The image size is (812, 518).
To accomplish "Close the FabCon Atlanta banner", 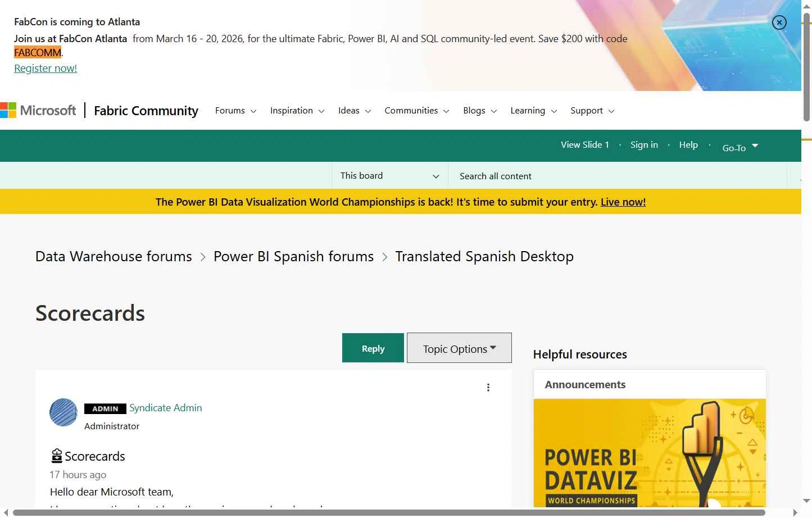I will (779, 22).
